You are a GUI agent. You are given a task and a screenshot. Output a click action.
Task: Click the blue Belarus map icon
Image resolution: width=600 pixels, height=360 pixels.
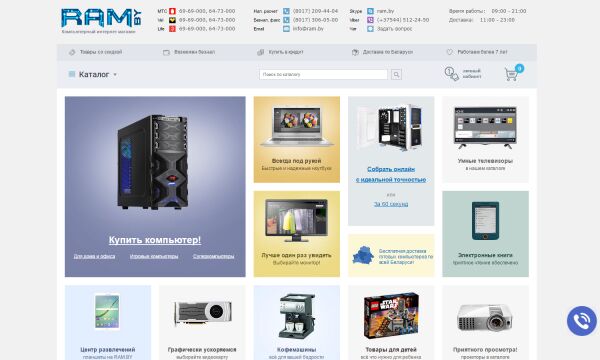point(363,256)
